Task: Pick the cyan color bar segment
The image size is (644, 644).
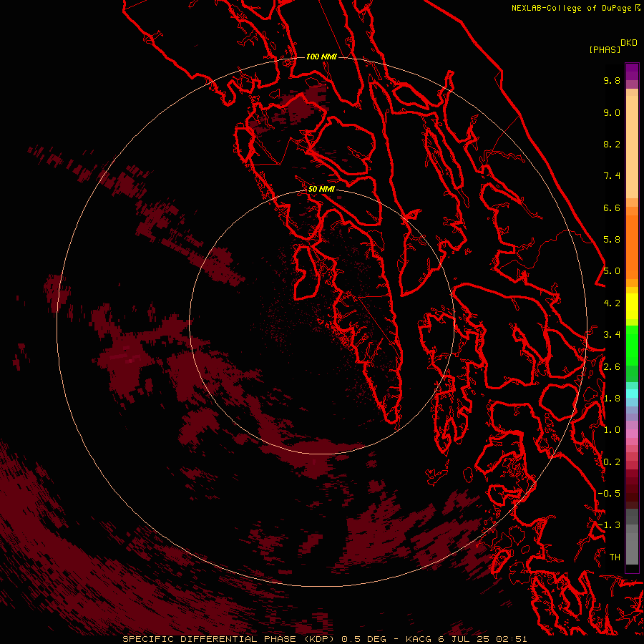Action: pyautogui.click(x=632, y=394)
